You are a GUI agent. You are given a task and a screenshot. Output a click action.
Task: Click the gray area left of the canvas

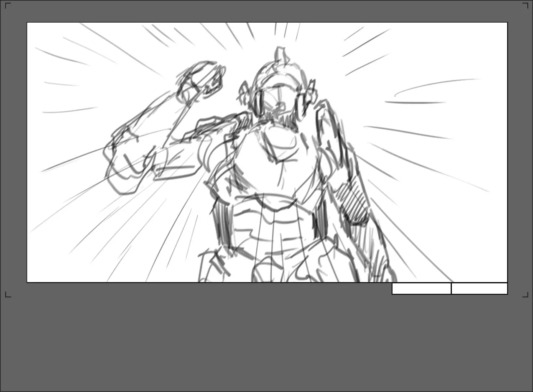click(15, 146)
